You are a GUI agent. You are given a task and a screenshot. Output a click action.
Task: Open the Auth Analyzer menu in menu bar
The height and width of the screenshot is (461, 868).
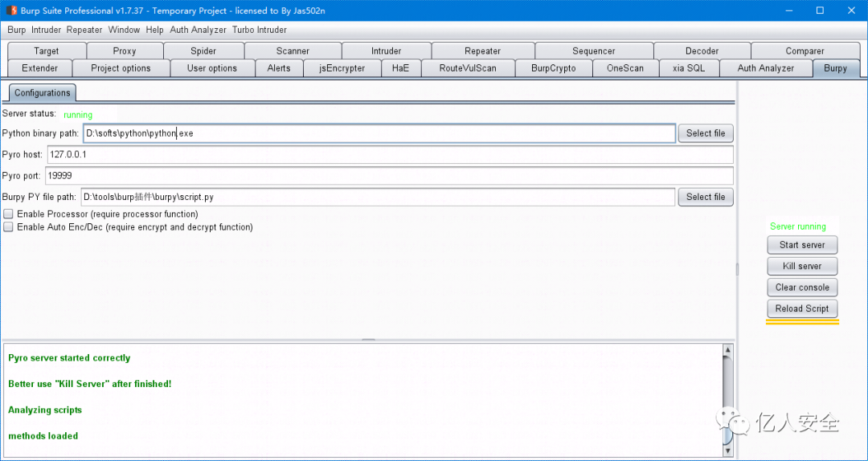199,30
